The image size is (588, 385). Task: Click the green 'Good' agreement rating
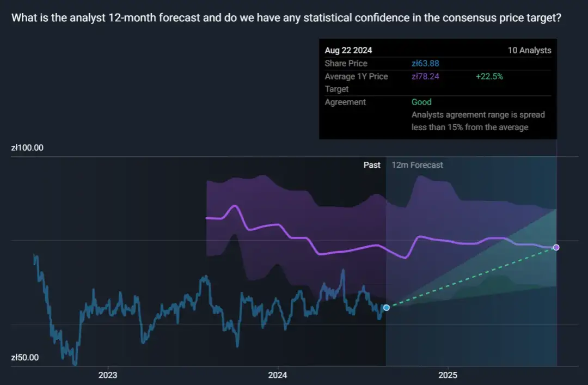pyautogui.click(x=421, y=102)
